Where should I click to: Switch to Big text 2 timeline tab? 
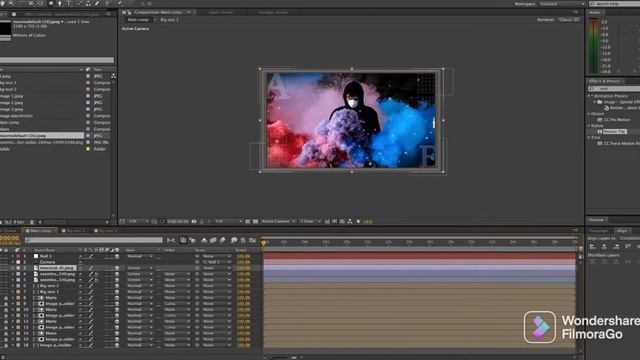(105, 231)
